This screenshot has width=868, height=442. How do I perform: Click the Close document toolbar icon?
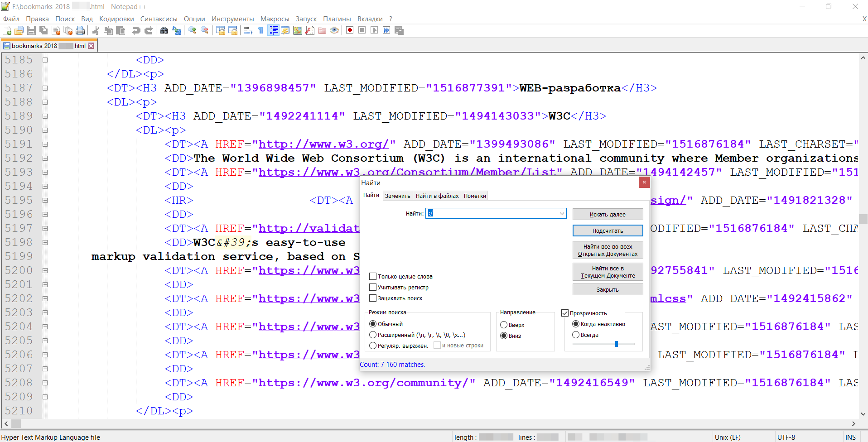[x=56, y=30]
